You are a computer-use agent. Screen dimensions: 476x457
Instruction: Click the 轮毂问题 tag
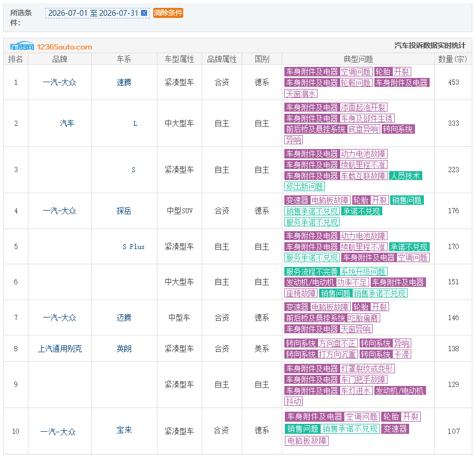[355, 83]
